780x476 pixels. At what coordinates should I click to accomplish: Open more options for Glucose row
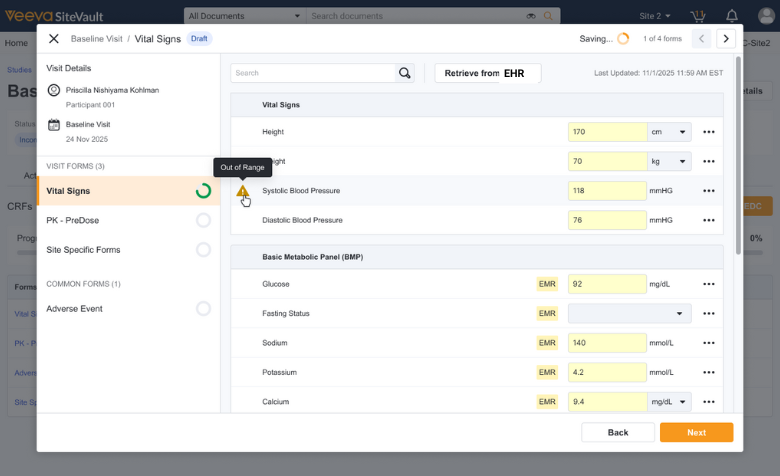click(709, 284)
